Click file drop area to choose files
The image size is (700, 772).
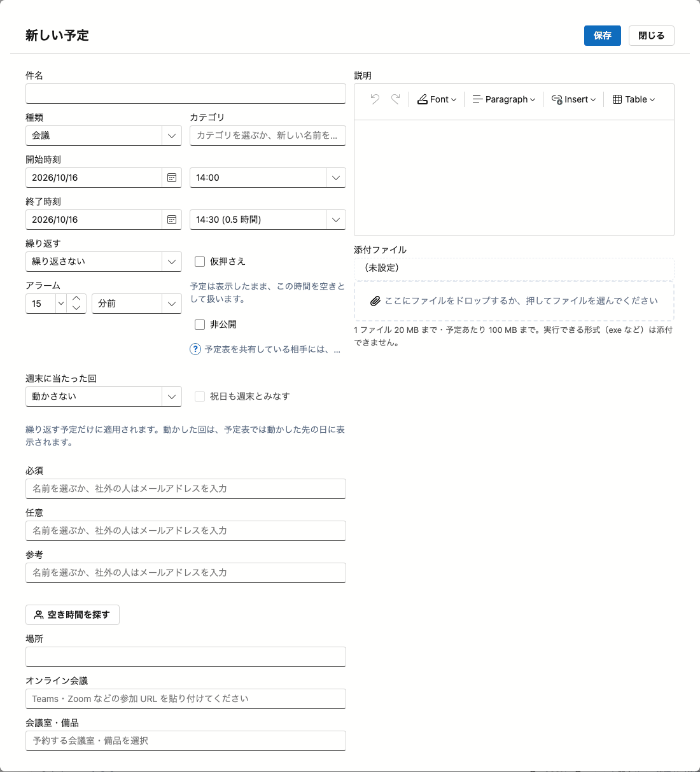click(x=514, y=301)
